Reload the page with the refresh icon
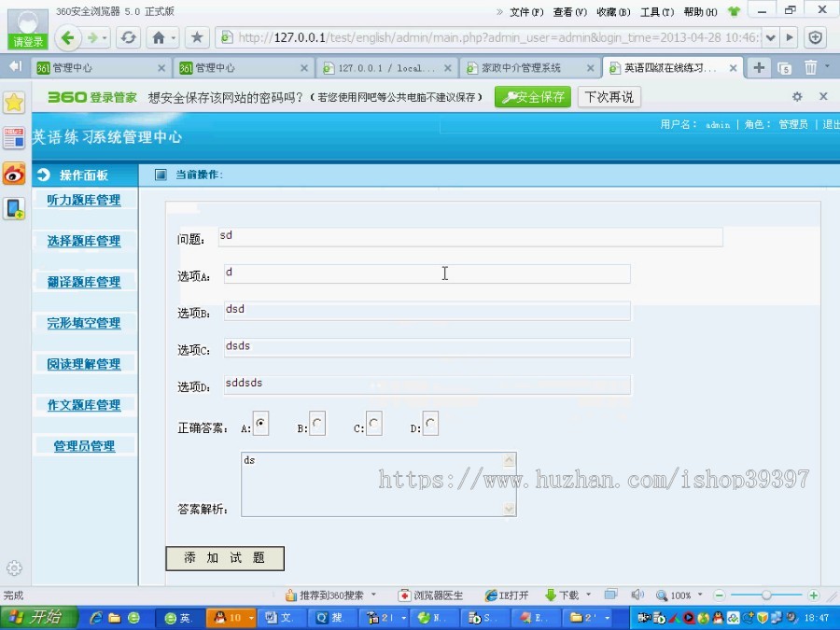Image resolution: width=840 pixels, height=630 pixels. click(x=128, y=37)
